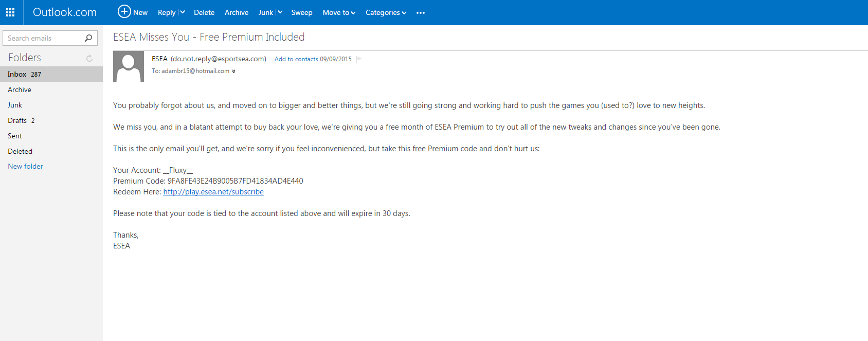
Task: Open the Inbox folder
Action: 51,74
